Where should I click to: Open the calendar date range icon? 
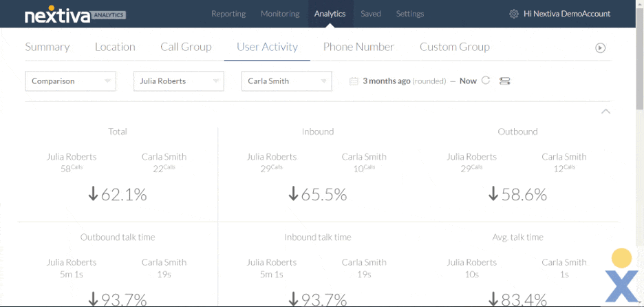[x=354, y=81]
